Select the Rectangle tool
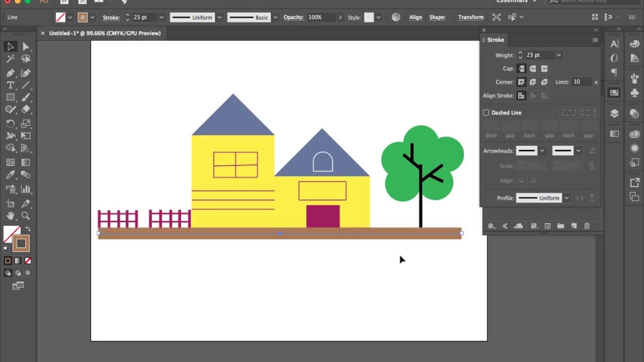This screenshot has height=362, width=644. tap(11, 98)
